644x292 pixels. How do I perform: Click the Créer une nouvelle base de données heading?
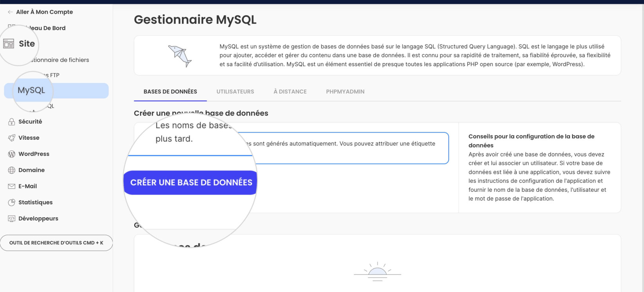(x=201, y=113)
